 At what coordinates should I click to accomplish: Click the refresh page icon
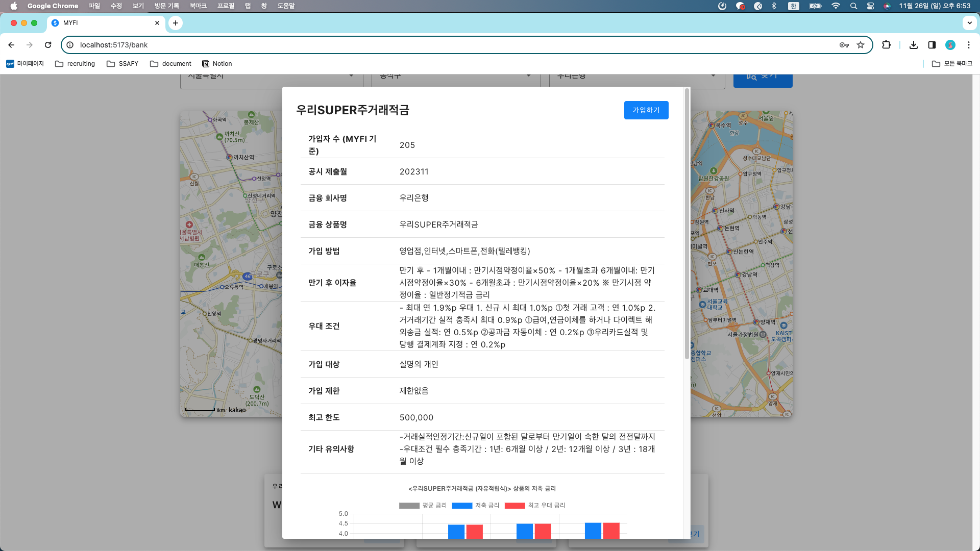47,45
